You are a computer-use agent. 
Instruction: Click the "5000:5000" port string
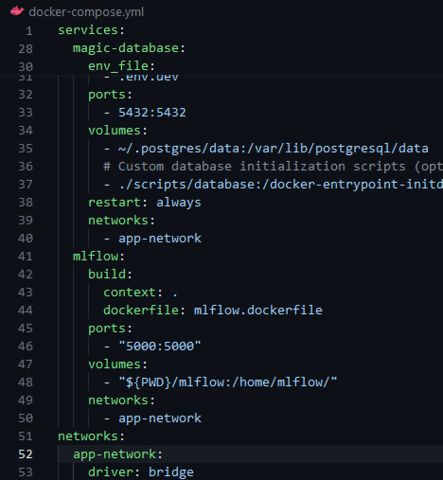tap(160, 346)
